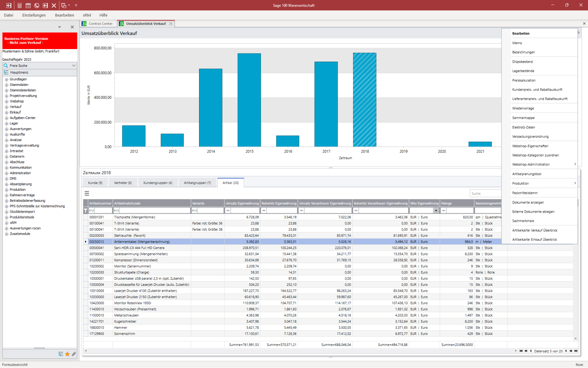588x368 pixels.
Task: Open the Freie Suche dropdown
Action: [73, 65]
